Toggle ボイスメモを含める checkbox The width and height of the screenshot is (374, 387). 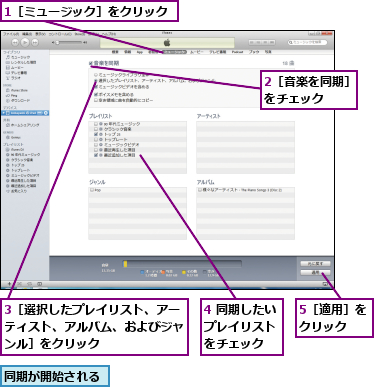[96, 95]
